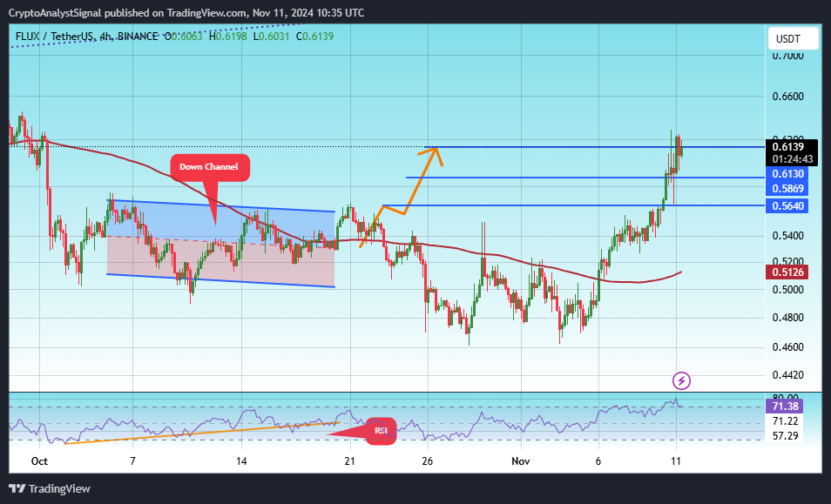831x504 pixels.
Task: Click the L0.6031 low price value
Action: (272, 37)
